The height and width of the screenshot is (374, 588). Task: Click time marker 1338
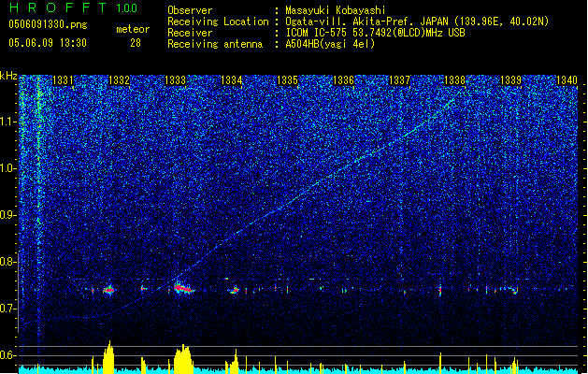454,80
